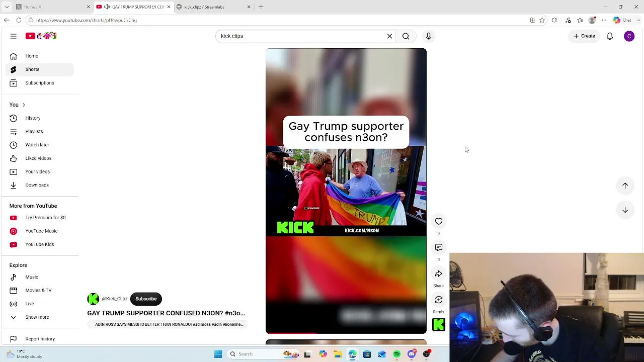The image size is (644, 362).
Task: Open Microsoft Store from the taskbar
Action: pos(367,354)
